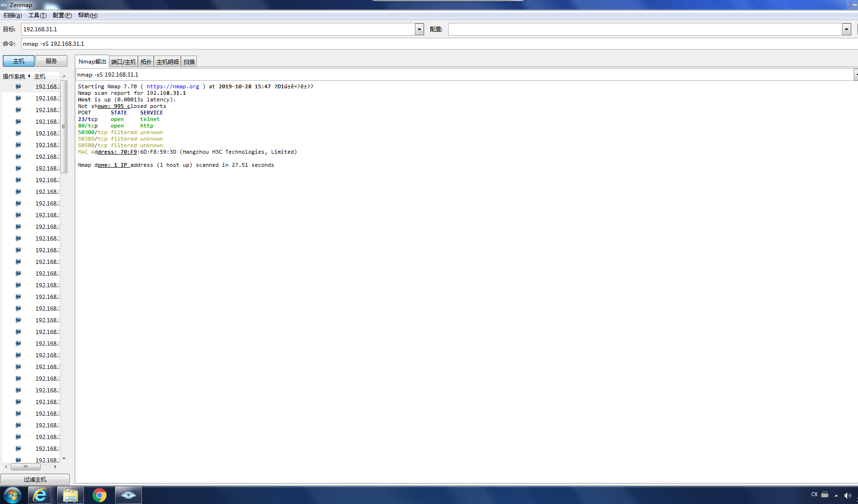Click the host list scroll-right arrow
This screenshot has width=858, height=504.
coord(55,467)
